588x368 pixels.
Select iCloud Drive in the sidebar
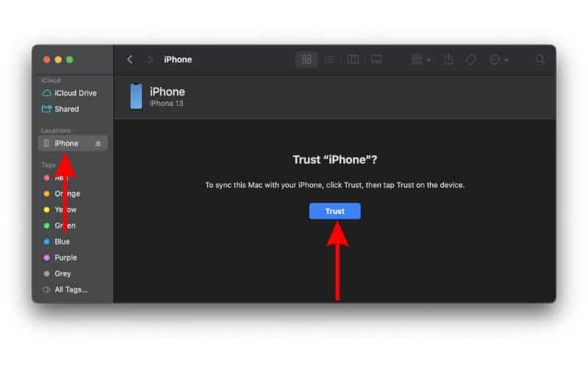coord(75,93)
